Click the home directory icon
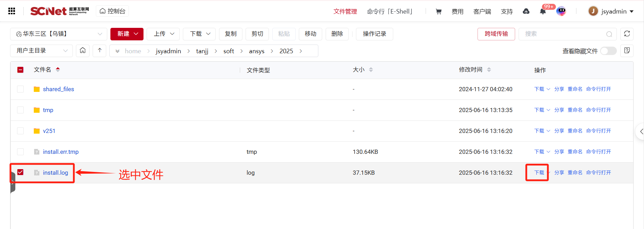Viewport: 644px width, 229px height. click(x=83, y=50)
